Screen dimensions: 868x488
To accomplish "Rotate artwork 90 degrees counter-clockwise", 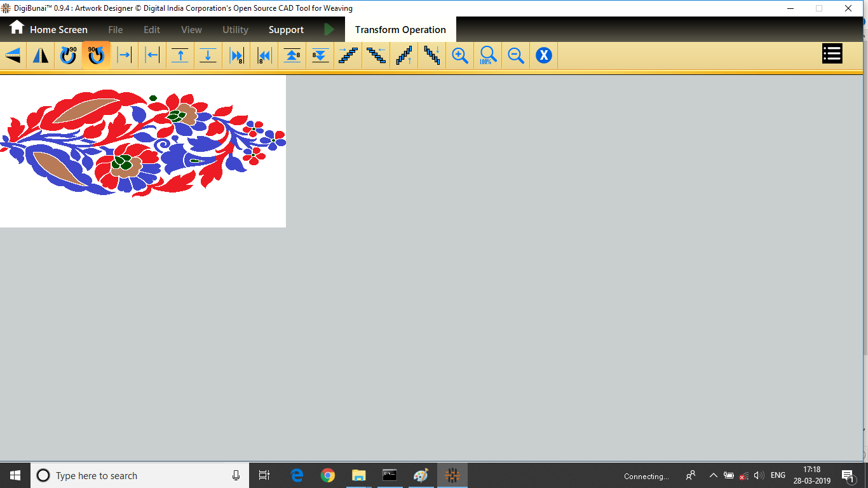I will tap(96, 55).
